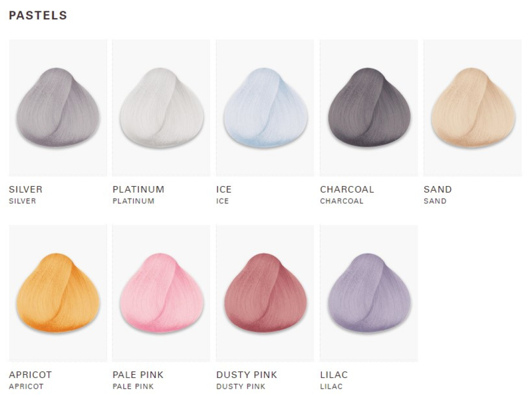Select the Silver hair color swatch
The image size is (532, 400).
pyautogui.click(x=58, y=108)
